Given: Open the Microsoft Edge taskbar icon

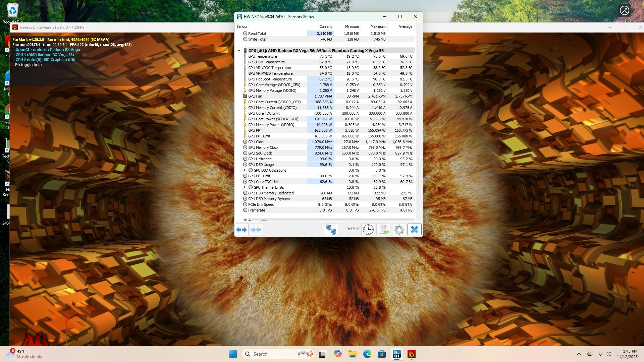Looking at the screenshot, I should click(367, 354).
